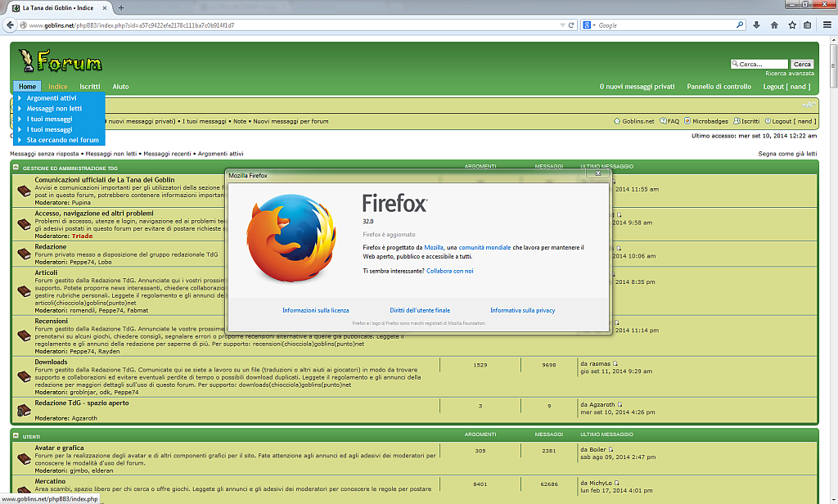This screenshot has width=838, height=504.
Task: Open Messaggi senza risposta link
Action: 44,154
